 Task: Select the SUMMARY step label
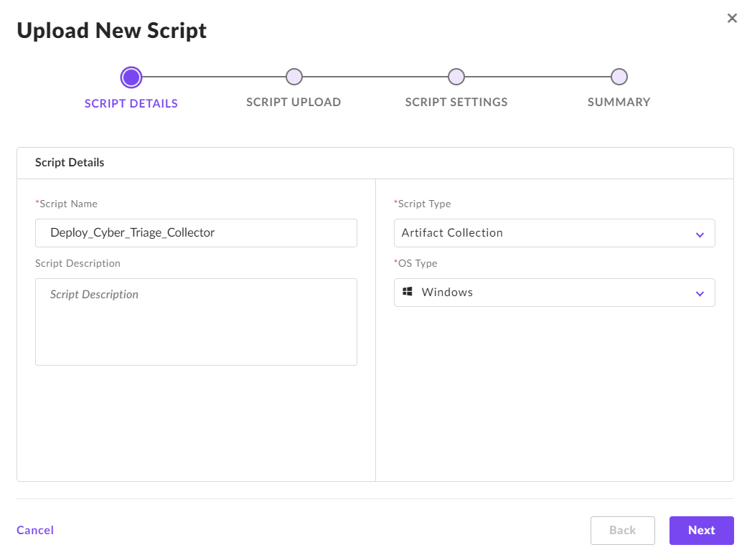tap(619, 102)
